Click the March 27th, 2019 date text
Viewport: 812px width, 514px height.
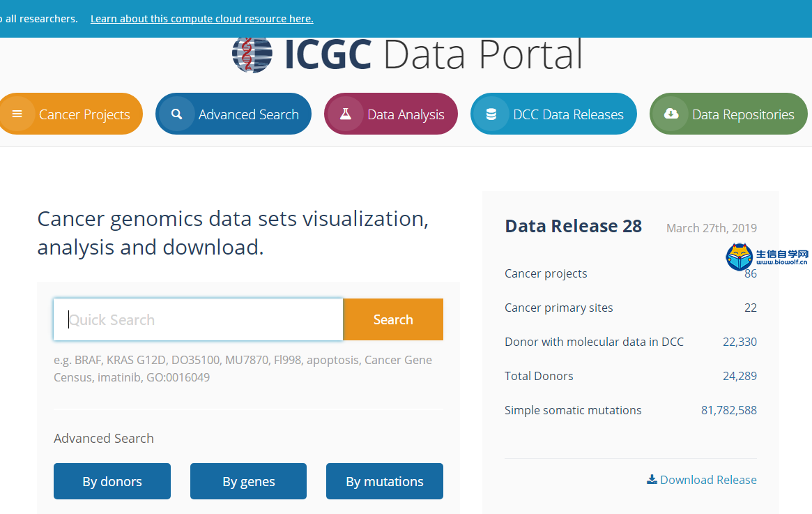point(712,228)
